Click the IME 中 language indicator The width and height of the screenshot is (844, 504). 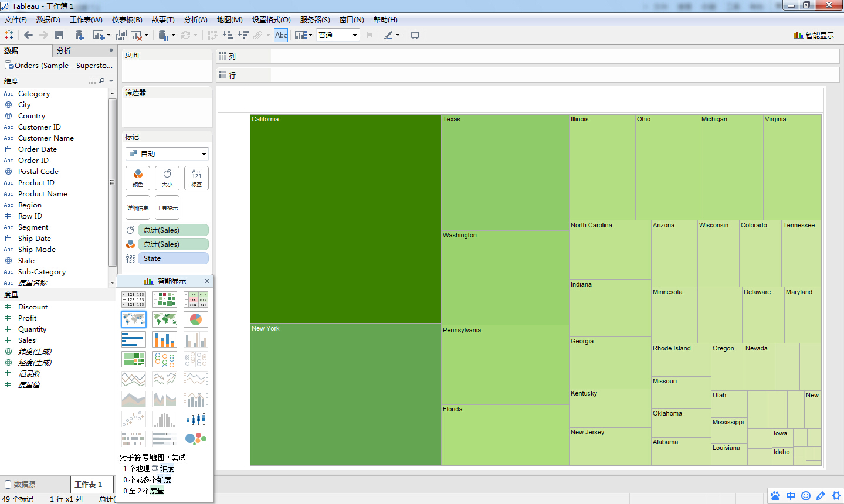[791, 496]
